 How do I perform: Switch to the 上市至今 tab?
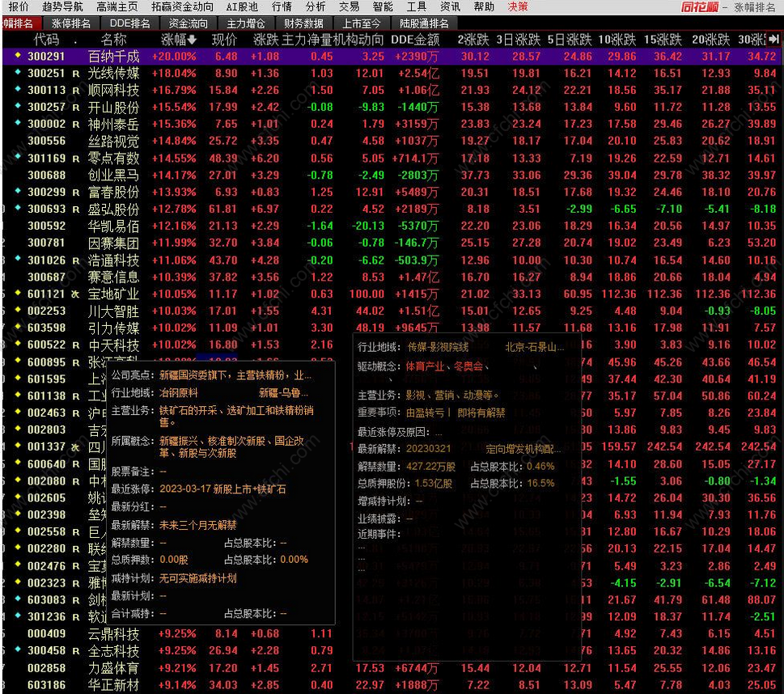pos(362,23)
